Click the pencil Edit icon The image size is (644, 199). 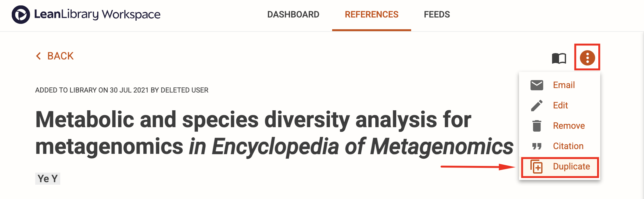point(537,106)
